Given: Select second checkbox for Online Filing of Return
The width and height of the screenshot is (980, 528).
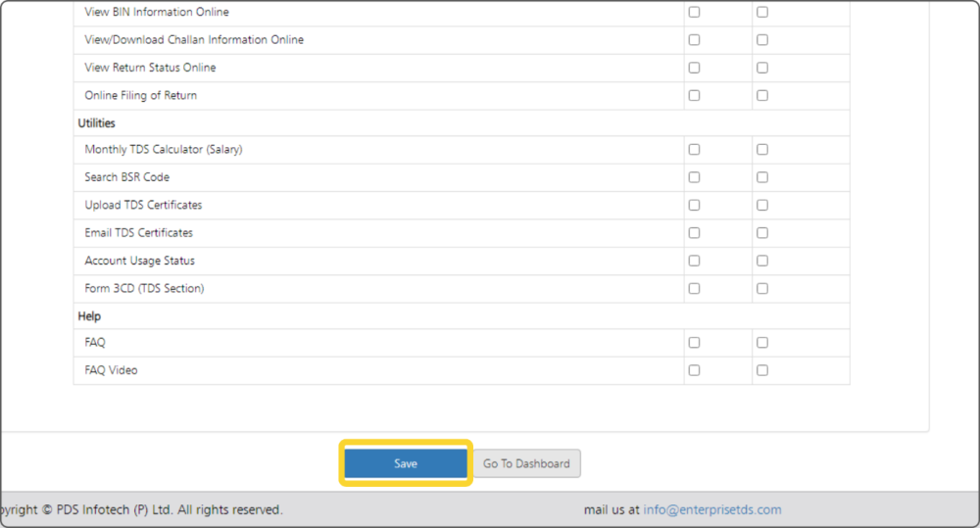Looking at the screenshot, I should click(x=762, y=96).
